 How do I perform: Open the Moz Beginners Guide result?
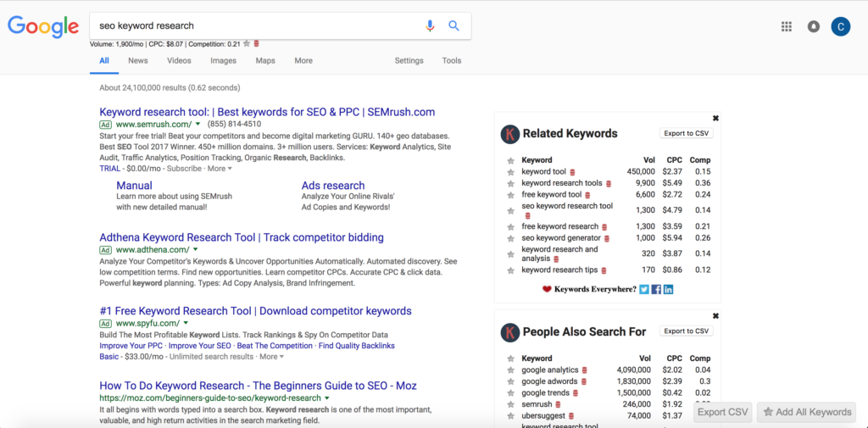258,386
